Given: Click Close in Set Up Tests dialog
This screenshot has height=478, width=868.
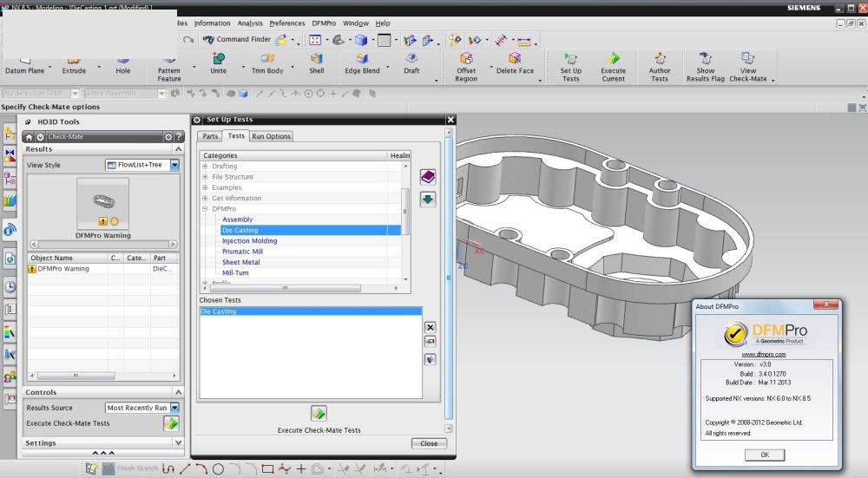Looking at the screenshot, I should pos(429,443).
